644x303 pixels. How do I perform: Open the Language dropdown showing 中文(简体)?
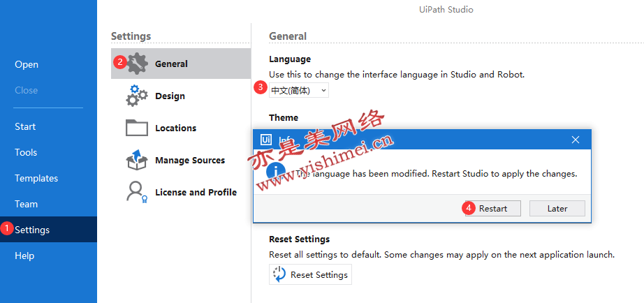click(298, 90)
